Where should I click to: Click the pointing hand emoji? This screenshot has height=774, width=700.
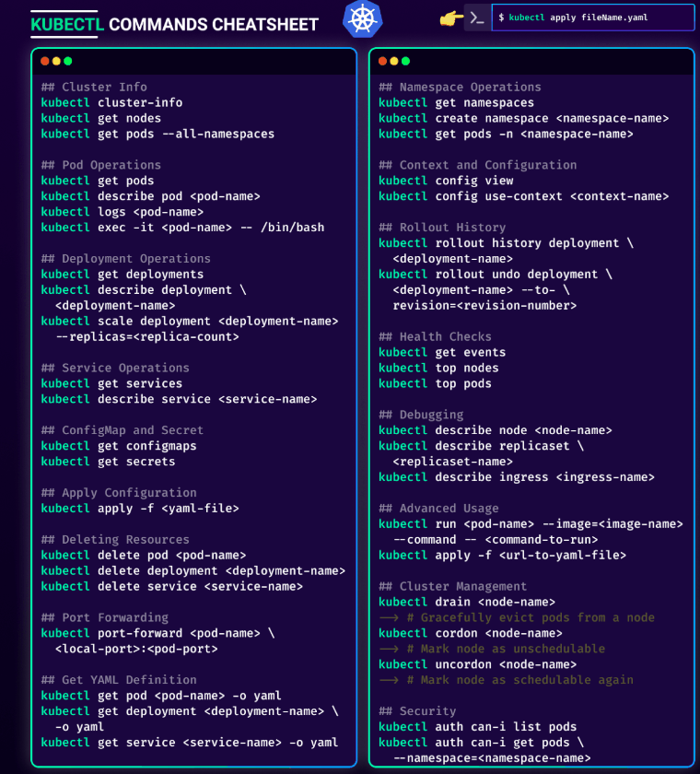pyautogui.click(x=451, y=18)
